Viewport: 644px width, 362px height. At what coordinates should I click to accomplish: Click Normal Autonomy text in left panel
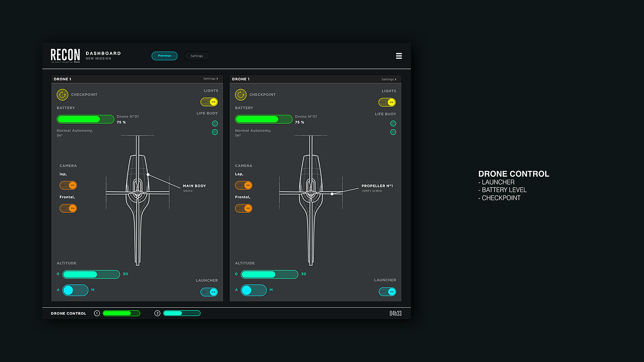(75, 133)
